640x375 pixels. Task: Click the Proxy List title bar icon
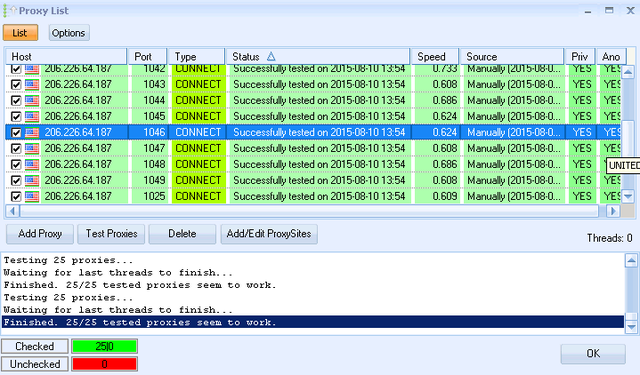click(9, 11)
